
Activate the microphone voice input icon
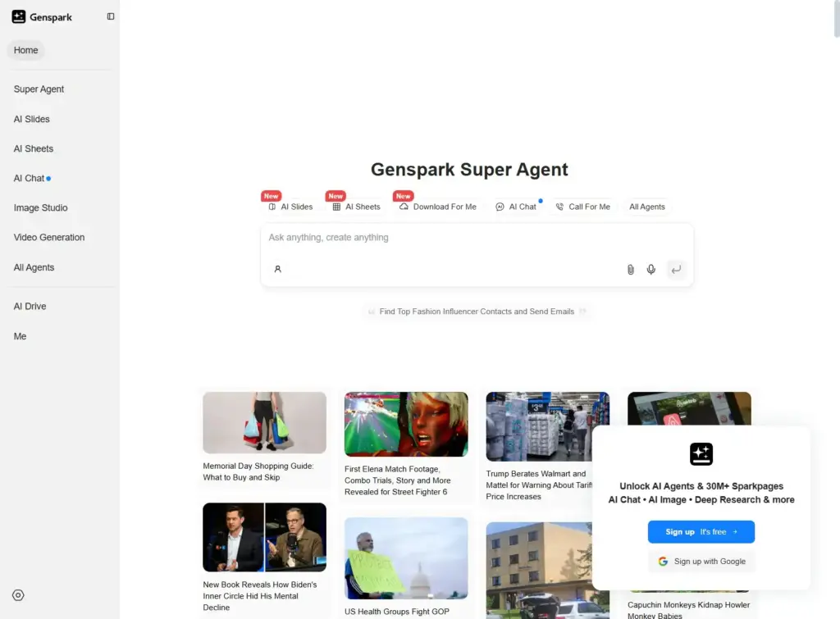[651, 270]
